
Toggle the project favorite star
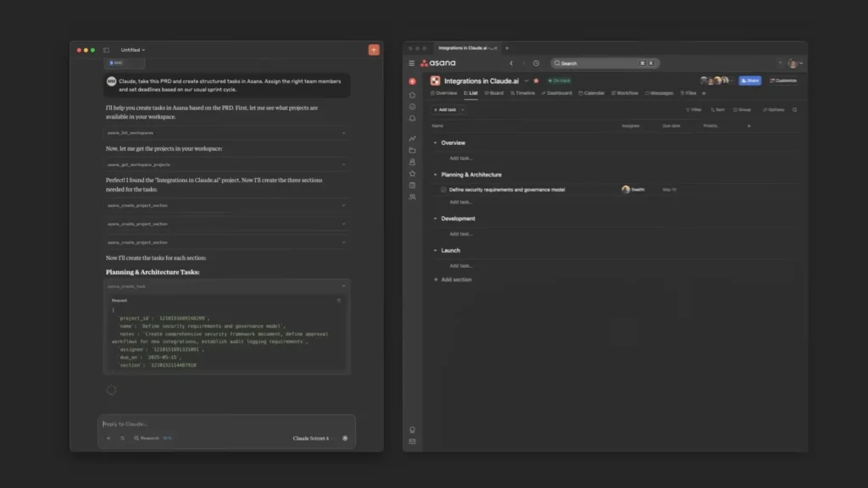coord(536,80)
